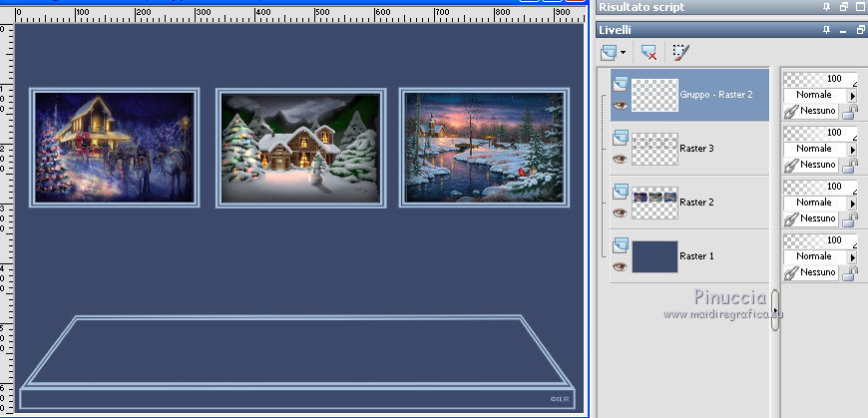The image size is (868, 418).
Task: Click the horizontal ruler at the top
Action: [299, 15]
